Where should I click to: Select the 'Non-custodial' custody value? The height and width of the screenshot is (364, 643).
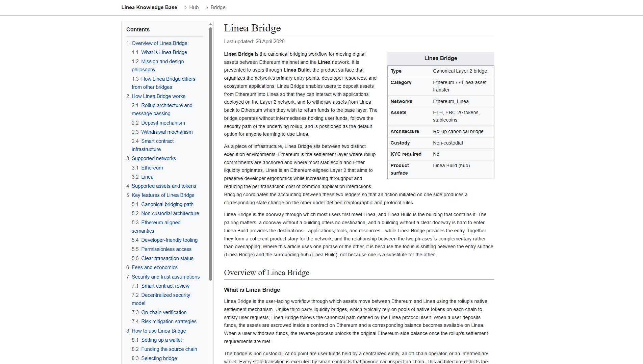[x=448, y=143]
